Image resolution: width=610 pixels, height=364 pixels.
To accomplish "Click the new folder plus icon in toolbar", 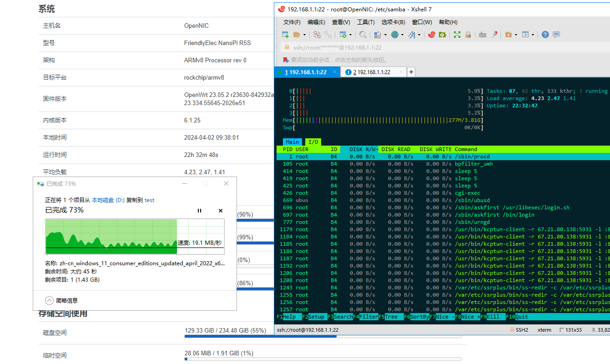I will pos(509,35).
